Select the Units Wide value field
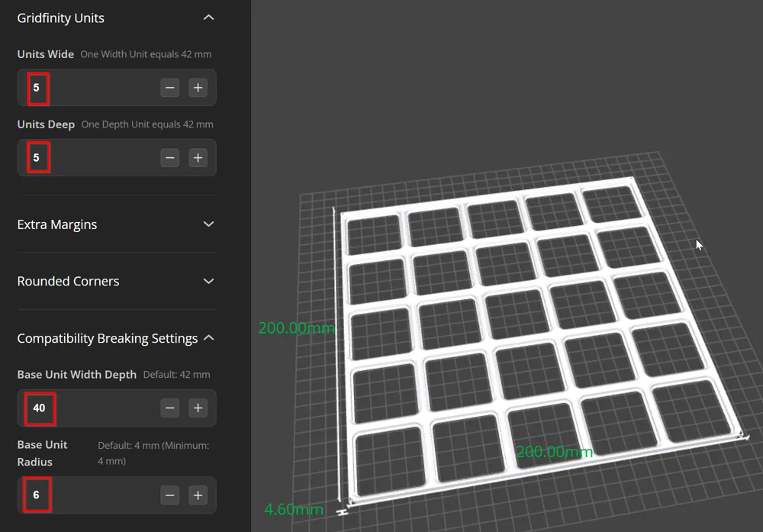The image size is (763, 532). pos(37,87)
